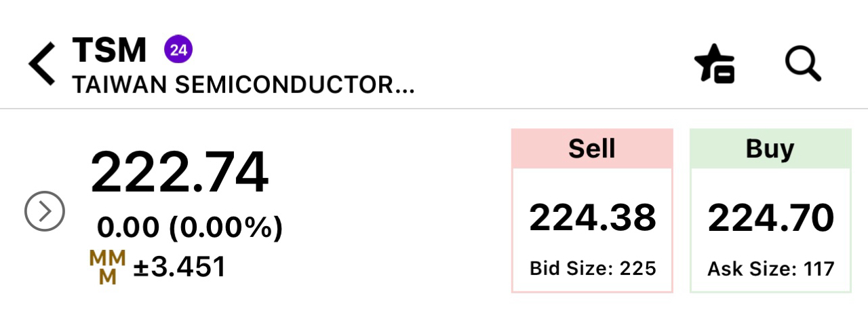The height and width of the screenshot is (330, 868).
Task: Go back using the left arrow
Action: (41, 64)
